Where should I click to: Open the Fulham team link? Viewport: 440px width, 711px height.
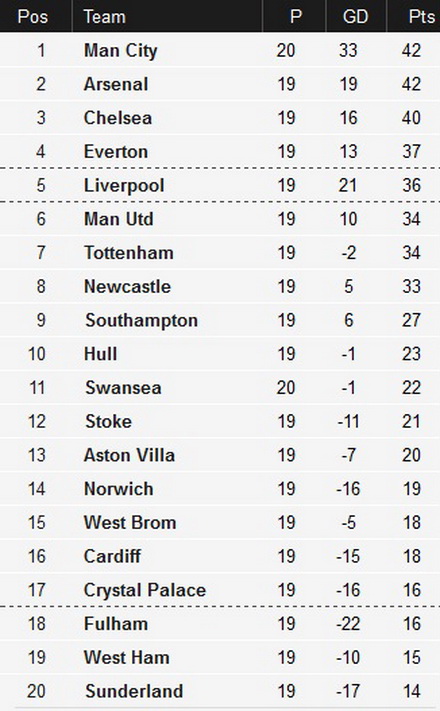click(x=116, y=624)
